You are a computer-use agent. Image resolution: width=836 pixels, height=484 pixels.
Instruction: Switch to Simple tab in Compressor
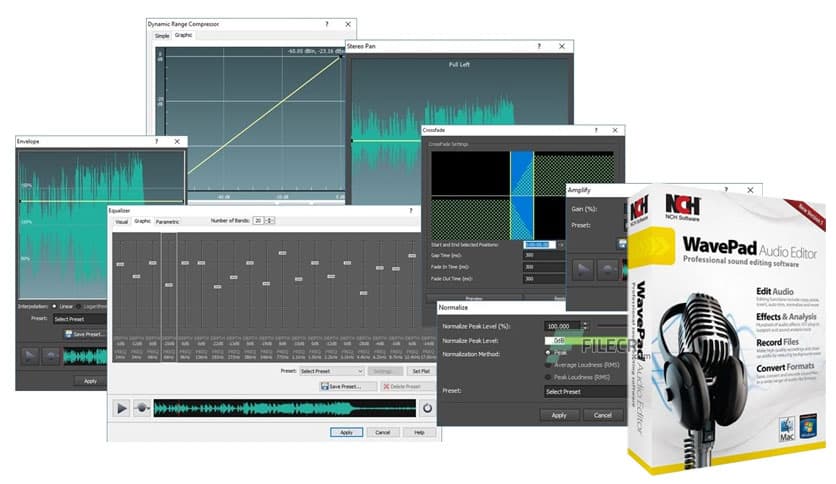coord(162,36)
